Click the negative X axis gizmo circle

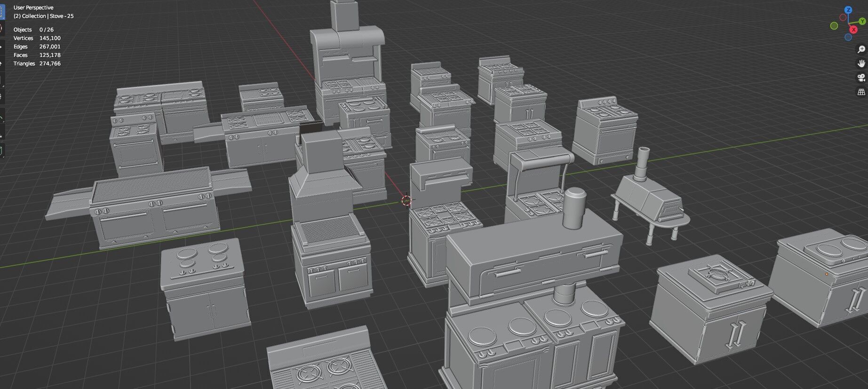[842, 18]
